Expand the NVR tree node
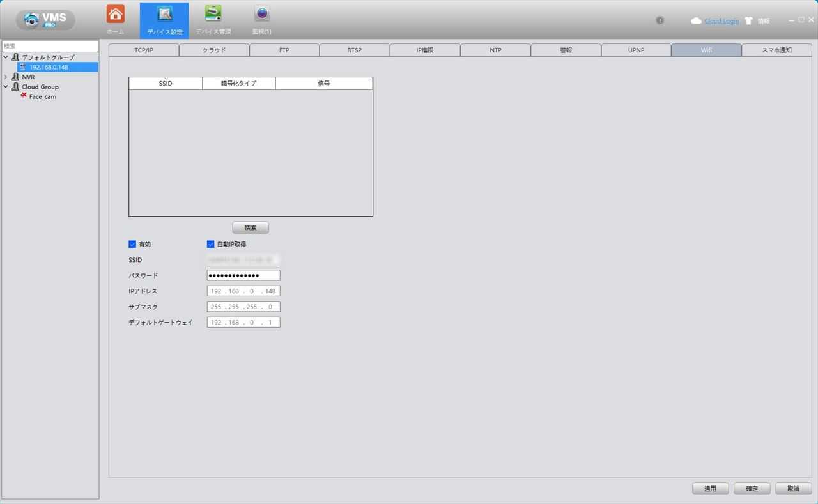818x504 pixels. click(6, 77)
